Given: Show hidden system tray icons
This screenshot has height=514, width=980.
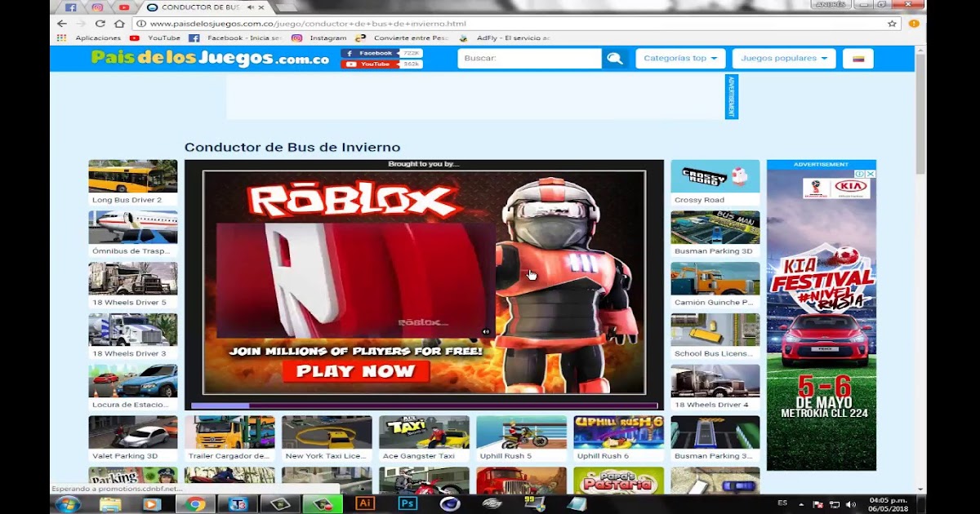Looking at the screenshot, I should click(801, 504).
